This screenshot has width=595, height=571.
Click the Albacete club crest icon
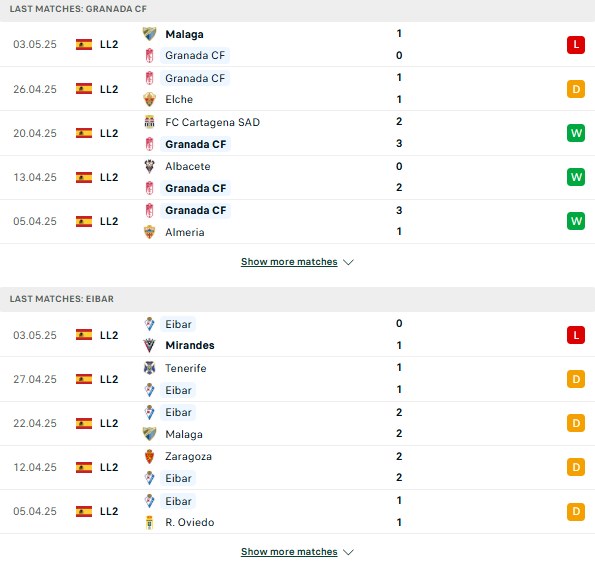point(150,166)
